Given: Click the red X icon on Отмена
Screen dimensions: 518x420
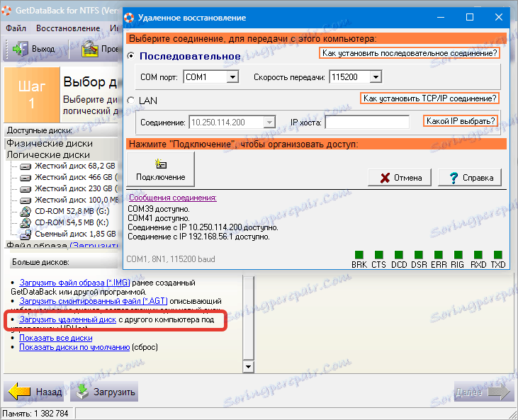Looking at the screenshot, I should pyautogui.click(x=385, y=178).
